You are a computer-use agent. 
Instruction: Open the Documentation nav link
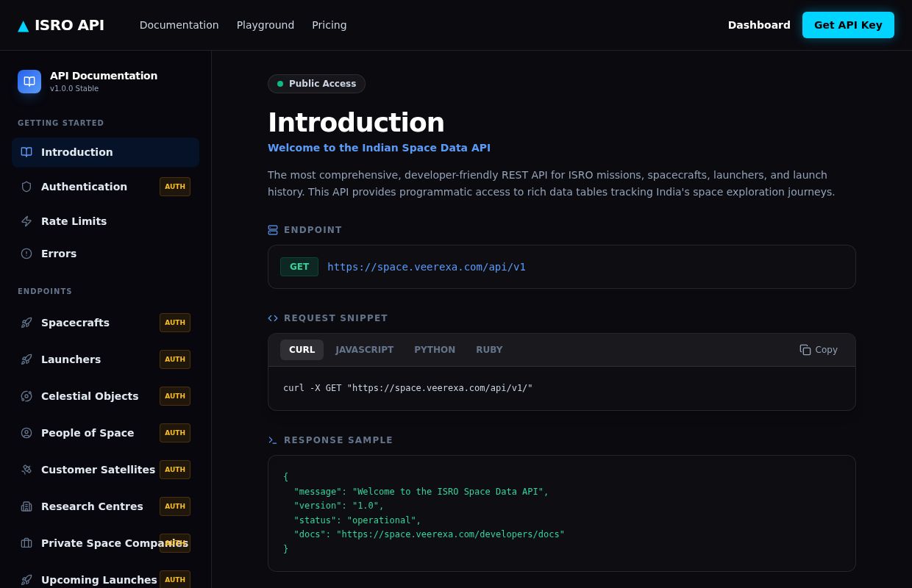coord(179,25)
